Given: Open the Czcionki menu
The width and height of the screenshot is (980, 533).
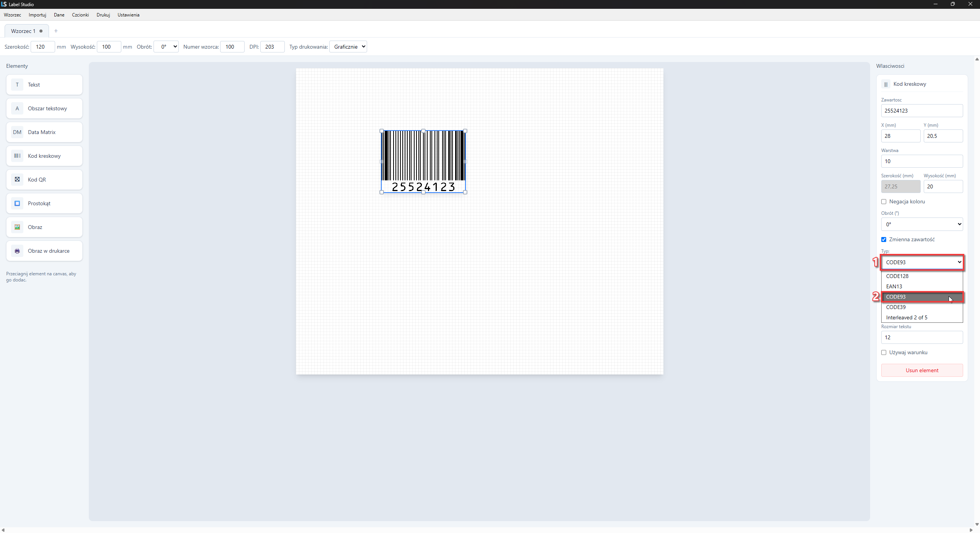Looking at the screenshot, I should (80, 15).
